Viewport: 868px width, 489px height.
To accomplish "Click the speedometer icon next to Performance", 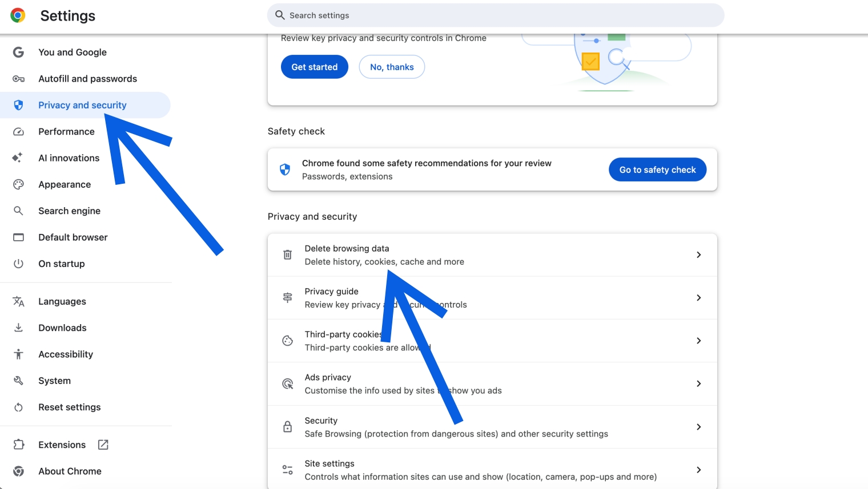I will tap(18, 131).
